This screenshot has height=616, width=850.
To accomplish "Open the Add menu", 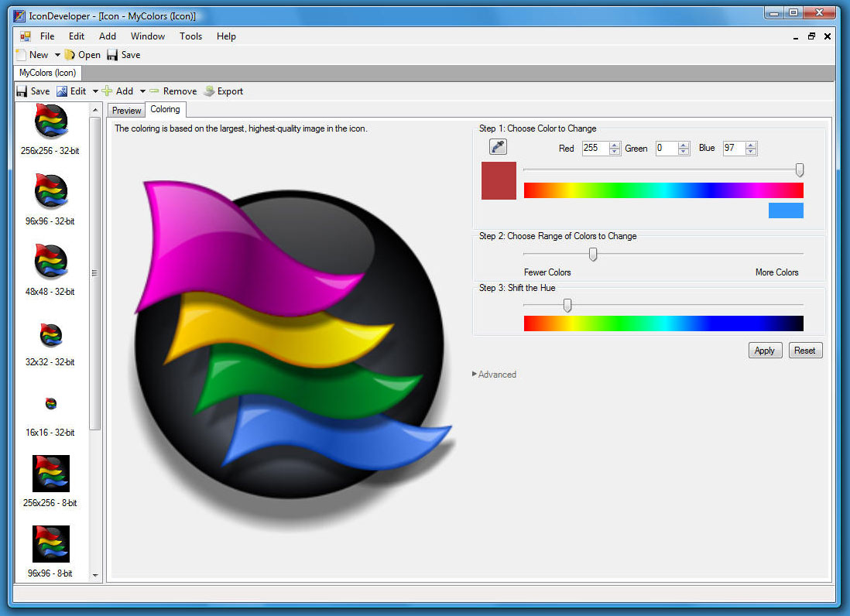I will point(108,36).
